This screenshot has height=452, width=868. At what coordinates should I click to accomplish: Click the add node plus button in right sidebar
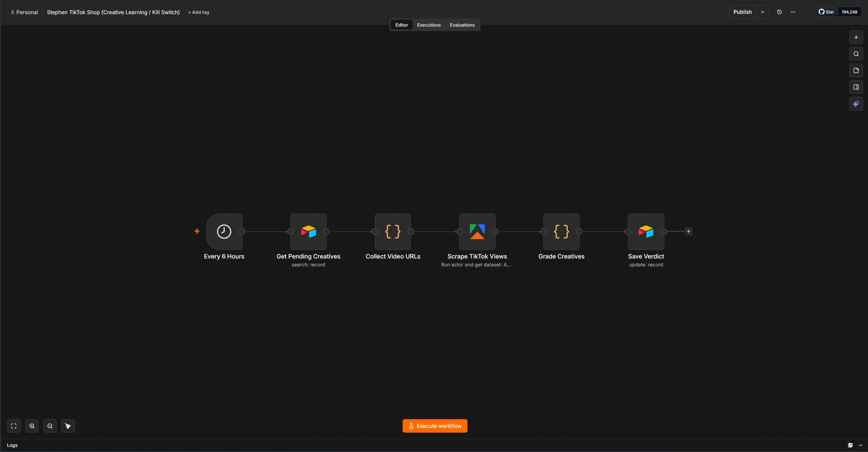(856, 37)
